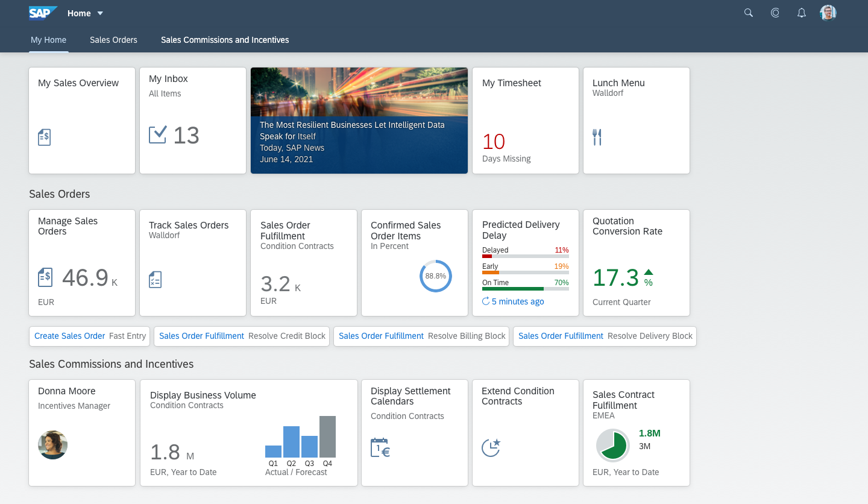This screenshot has width=868, height=504.
Task: Click the Lunch Menu fork and knife icon
Action: click(x=597, y=137)
